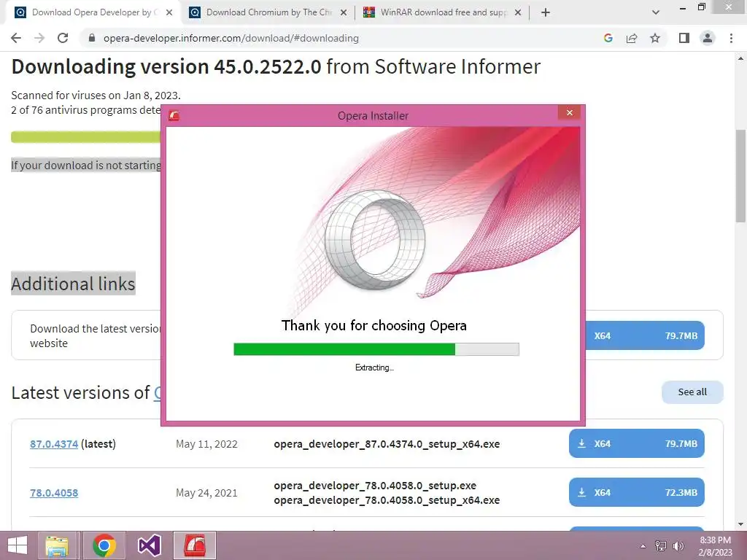
Task: Download 78.0.4058 X64 72.3MB installer
Action: (636, 492)
